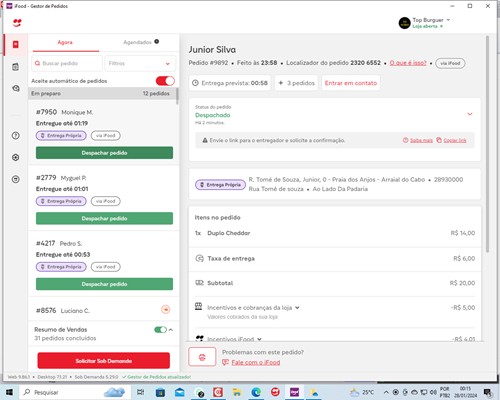Open the menu catalog sidebar icon
Screen dimensions: 500x400
pyautogui.click(x=15, y=67)
